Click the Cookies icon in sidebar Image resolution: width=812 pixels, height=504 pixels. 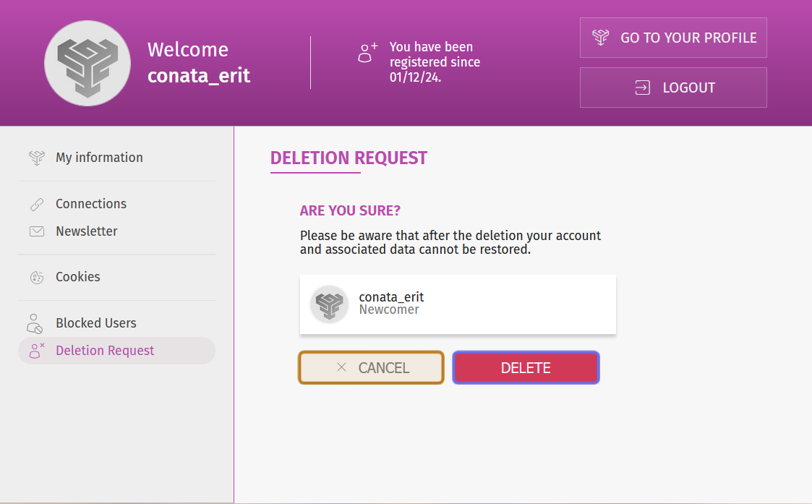(37, 277)
